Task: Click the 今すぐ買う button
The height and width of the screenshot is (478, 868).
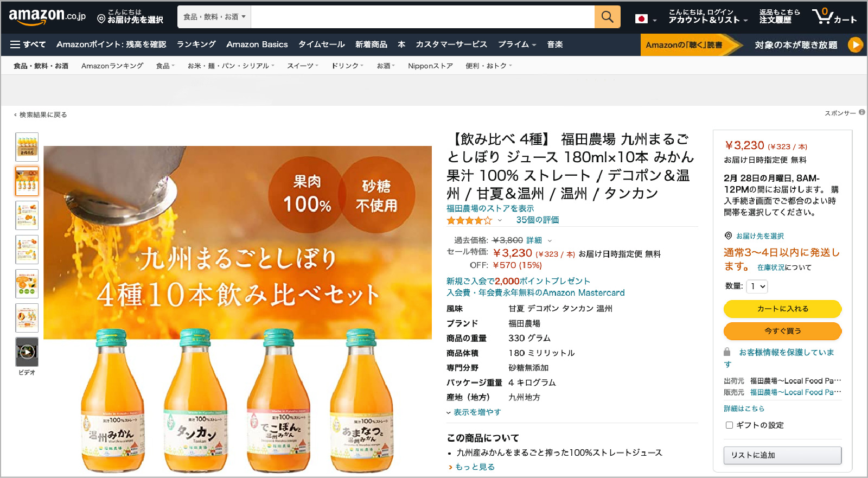Action: [782, 331]
